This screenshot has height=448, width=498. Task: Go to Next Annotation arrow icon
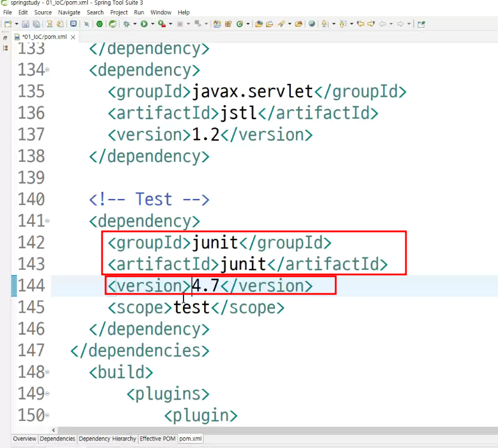click(x=325, y=24)
